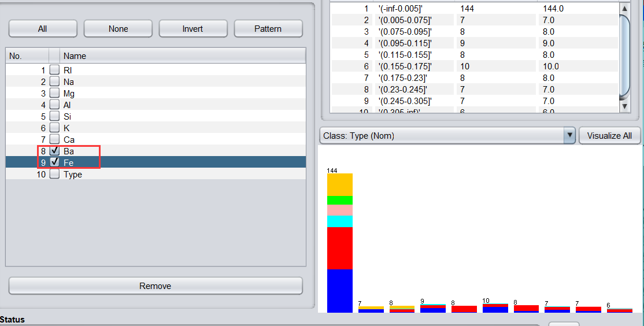The height and width of the screenshot is (326, 644).
Task: Click the scroll down arrow of statistics table
Action: pos(624,106)
